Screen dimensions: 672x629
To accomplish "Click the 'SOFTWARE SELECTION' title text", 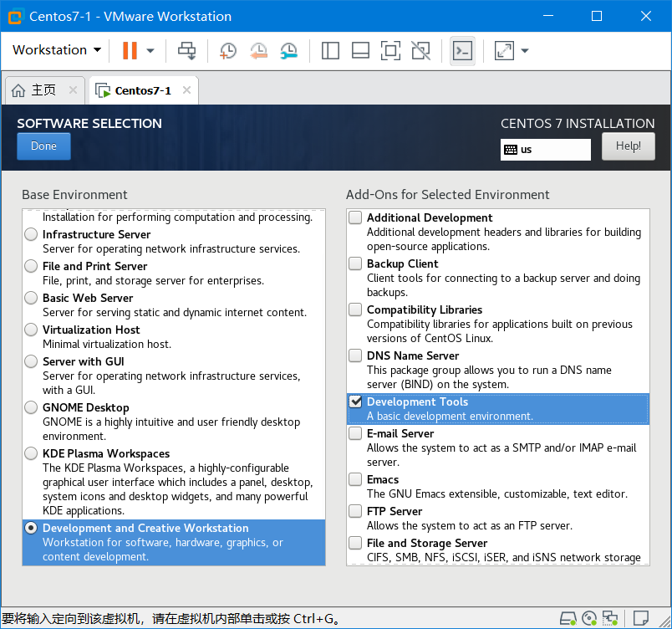I will (89, 124).
